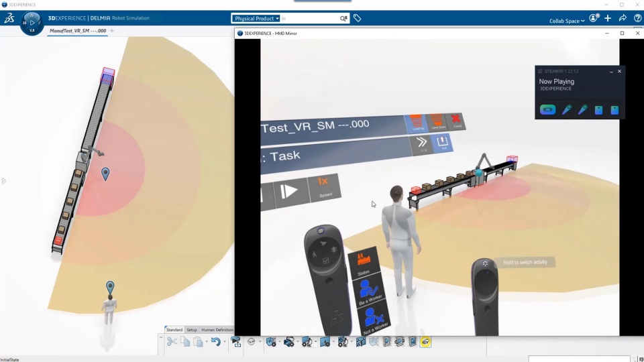This screenshot has height=362, width=644.
Task: Expand the dropdown beside the VR headset gear icon
Action: [297, 342]
